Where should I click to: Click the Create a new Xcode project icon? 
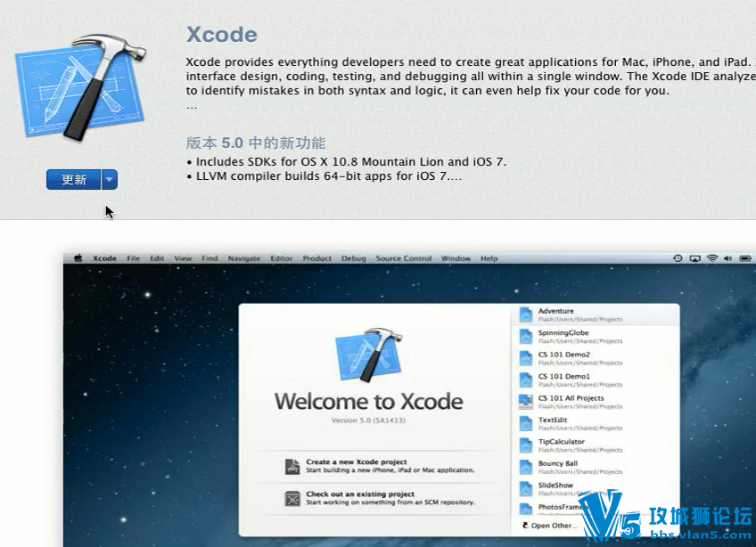point(292,466)
